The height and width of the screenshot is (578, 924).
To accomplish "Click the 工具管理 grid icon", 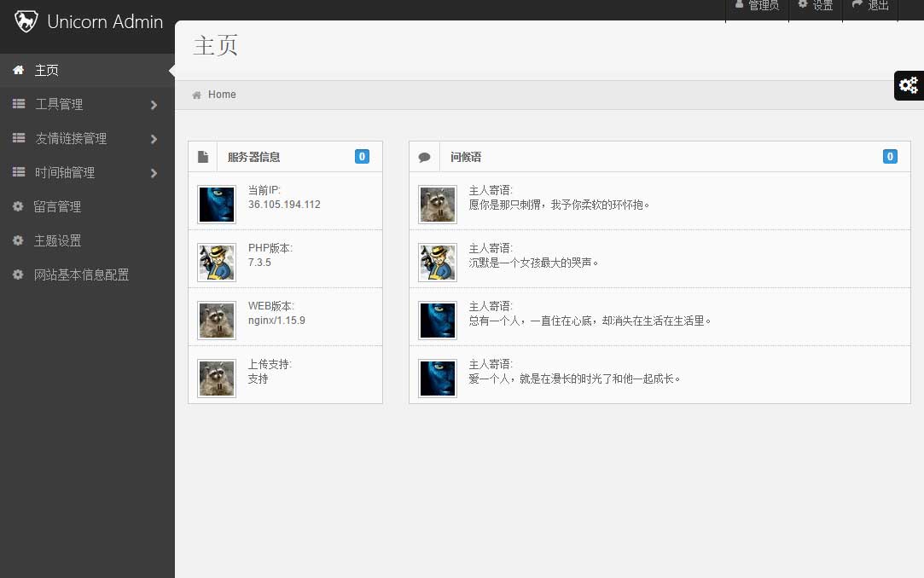I will point(19,104).
